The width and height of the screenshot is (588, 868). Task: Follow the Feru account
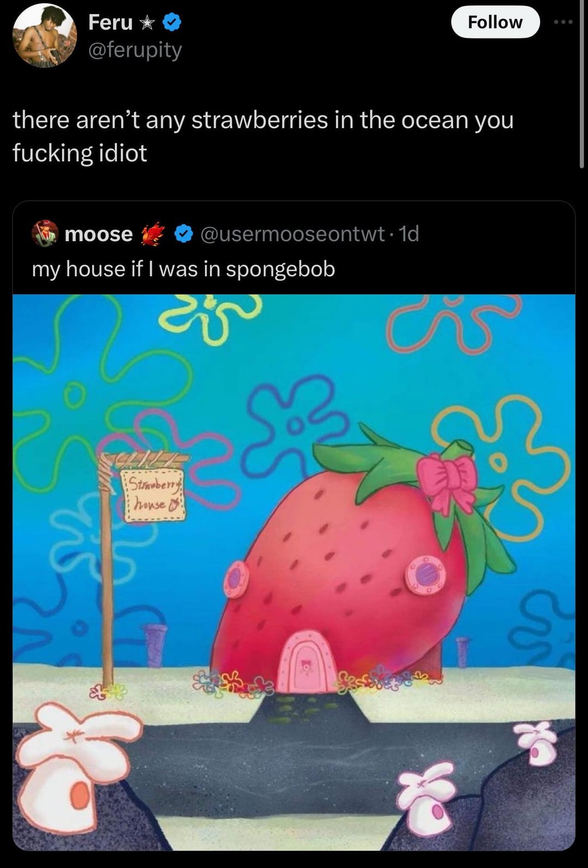coord(495,22)
